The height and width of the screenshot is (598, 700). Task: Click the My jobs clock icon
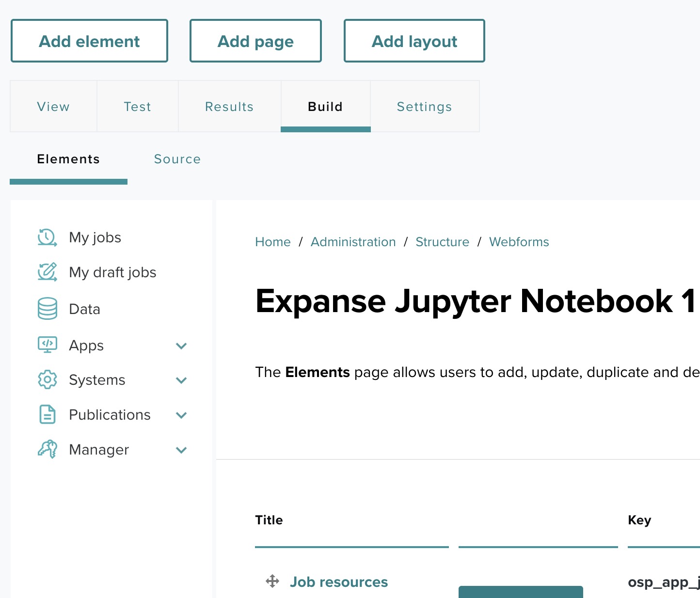point(47,237)
